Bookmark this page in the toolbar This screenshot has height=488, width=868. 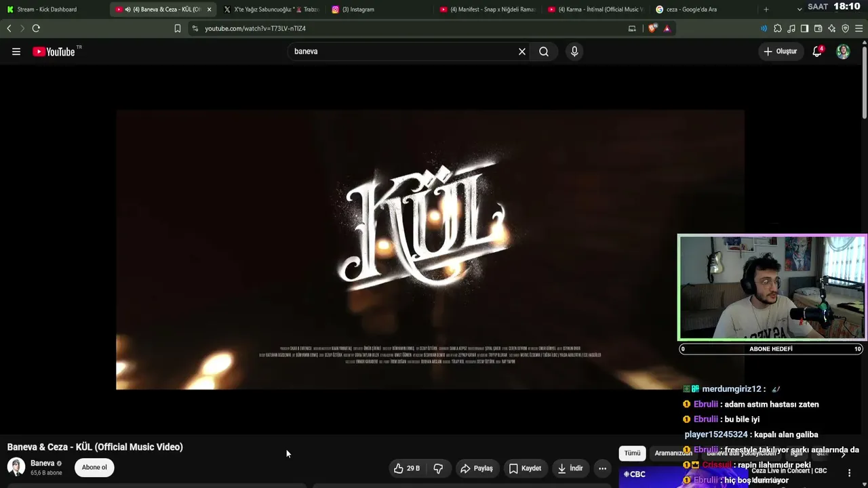[x=177, y=28]
